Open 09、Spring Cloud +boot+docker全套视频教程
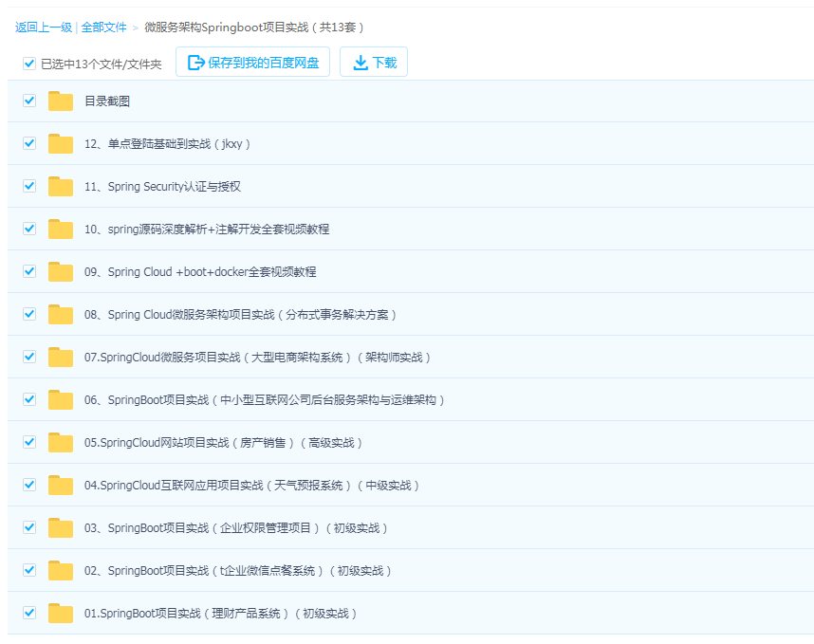Screen dimensions: 814x644 [200, 271]
